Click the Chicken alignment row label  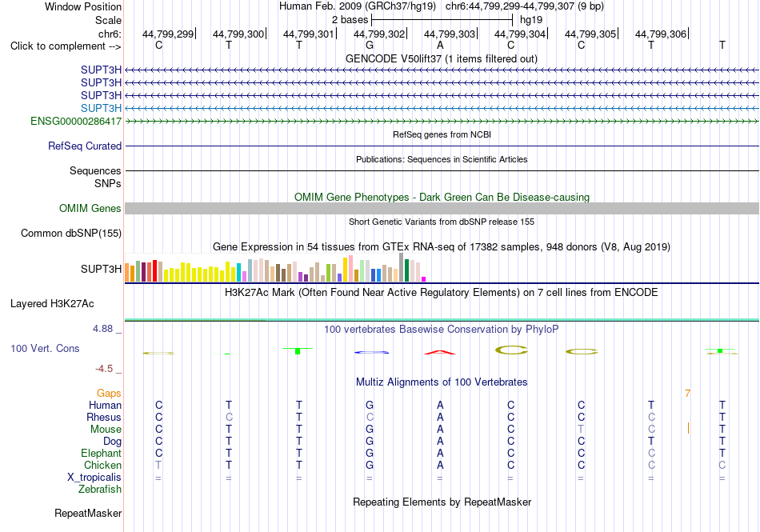[x=102, y=465]
